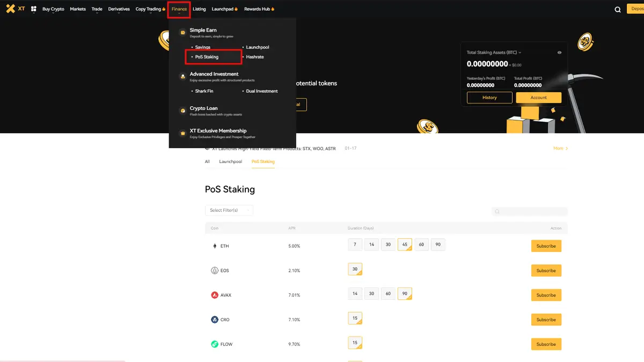The width and height of the screenshot is (644, 362).
Task: Subscribe to EOS staking
Action: (546, 270)
